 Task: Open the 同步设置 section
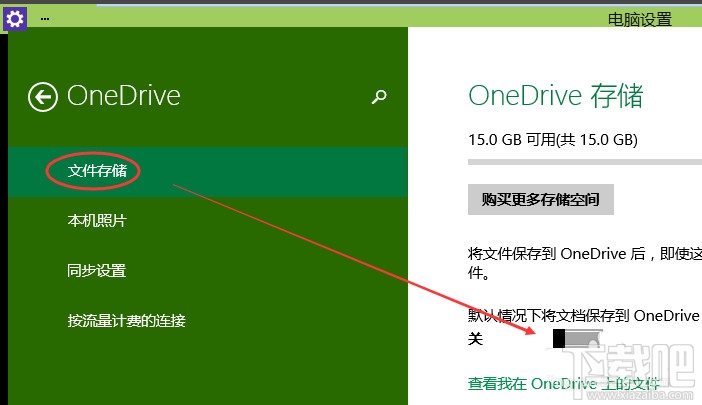click(97, 271)
